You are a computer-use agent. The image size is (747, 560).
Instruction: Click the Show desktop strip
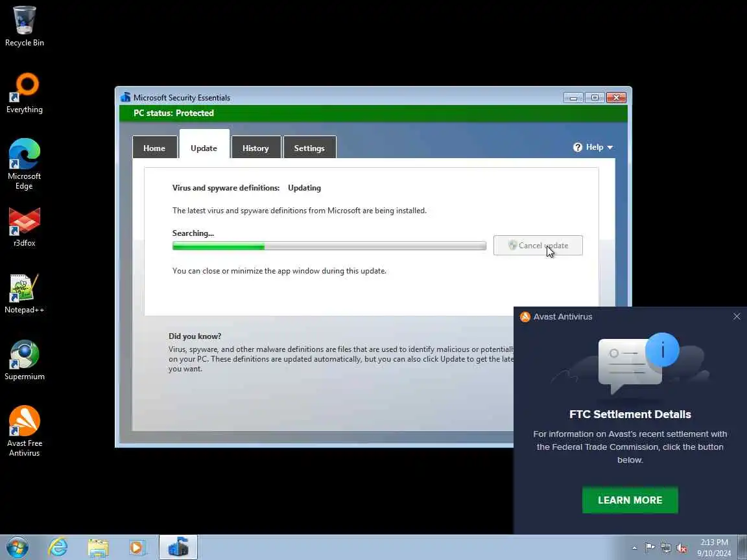coord(742,548)
